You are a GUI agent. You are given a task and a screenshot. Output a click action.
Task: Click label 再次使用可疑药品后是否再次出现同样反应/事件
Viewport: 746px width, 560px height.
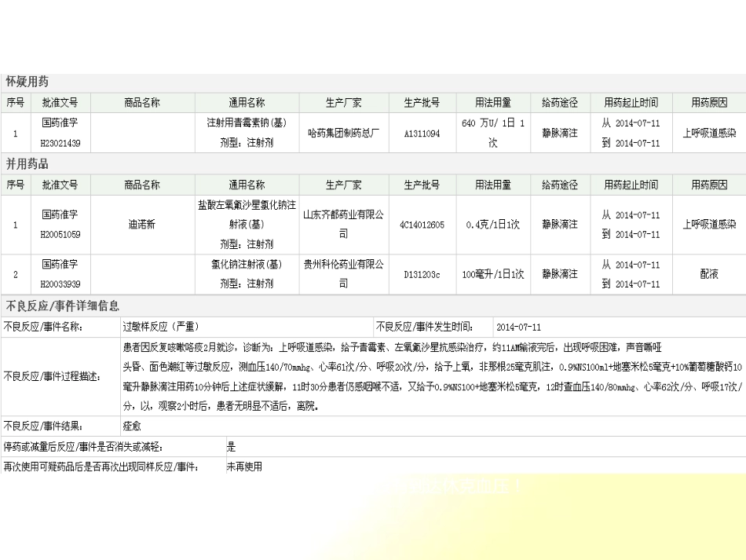[x=101, y=467]
